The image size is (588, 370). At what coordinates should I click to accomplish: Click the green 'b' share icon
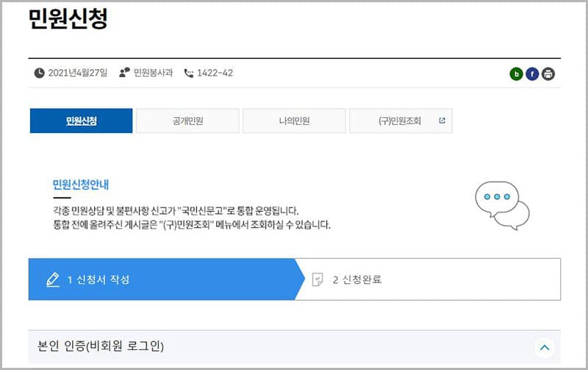pos(517,74)
